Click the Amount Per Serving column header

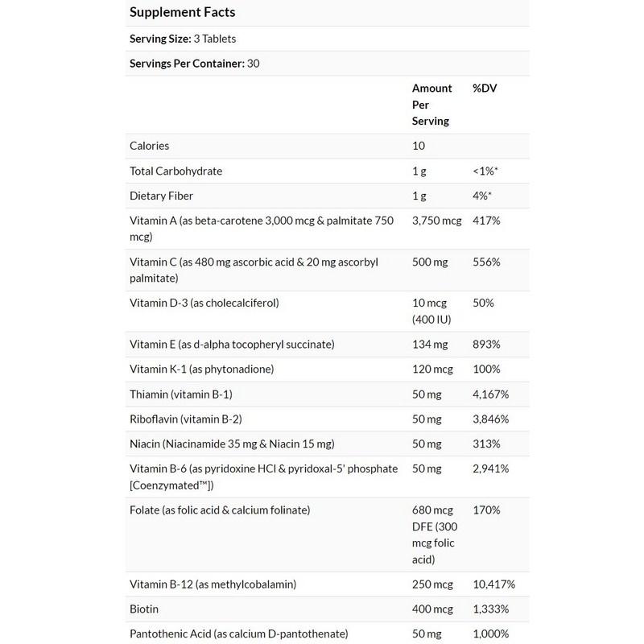point(432,105)
